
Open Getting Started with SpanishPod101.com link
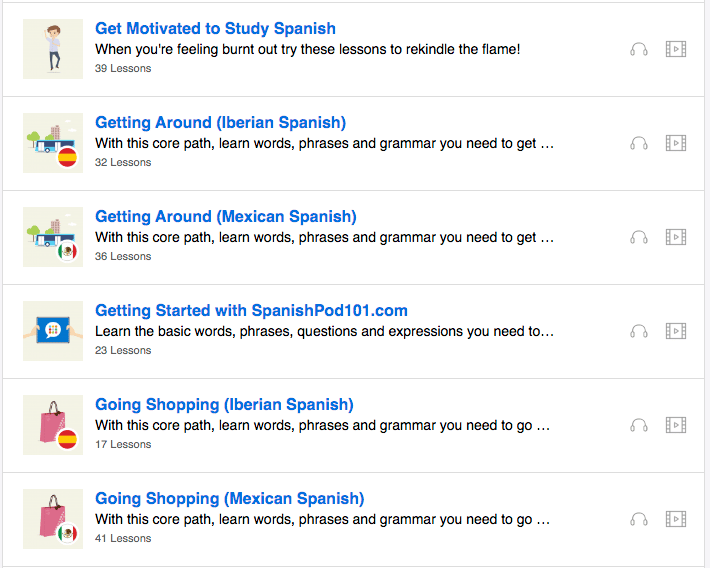click(x=251, y=311)
